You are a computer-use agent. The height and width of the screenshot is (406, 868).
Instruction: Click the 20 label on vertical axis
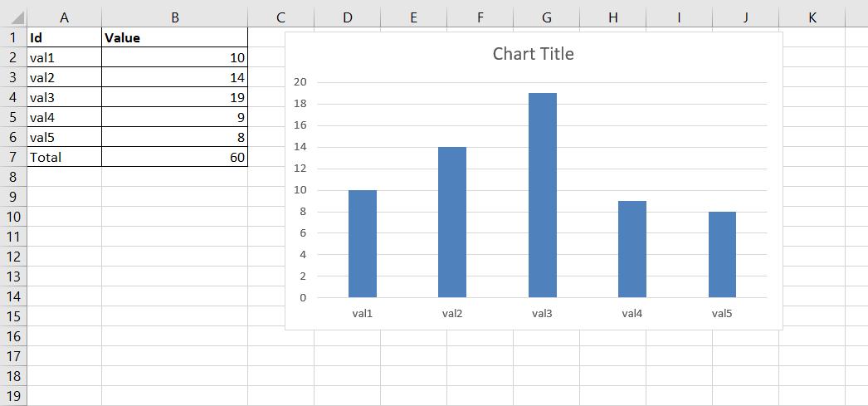coord(300,82)
